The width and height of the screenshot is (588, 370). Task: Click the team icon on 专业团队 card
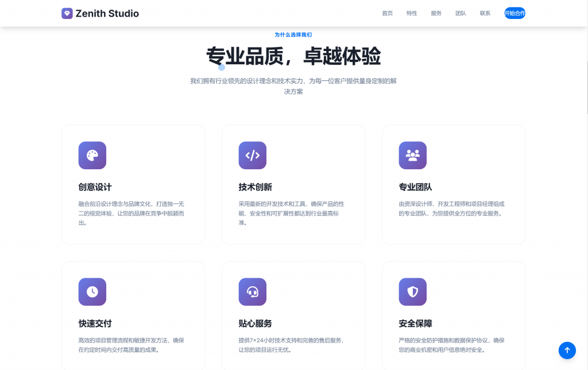pyautogui.click(x=412, y=155)
